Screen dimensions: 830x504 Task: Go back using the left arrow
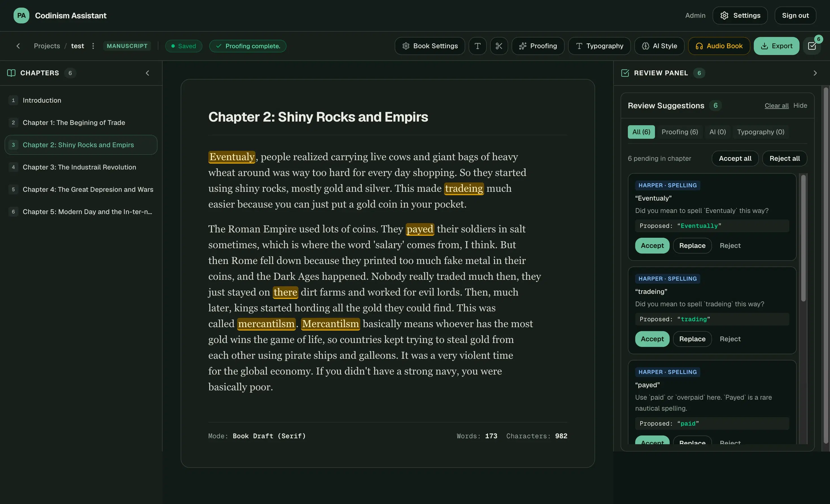point(18,46)
